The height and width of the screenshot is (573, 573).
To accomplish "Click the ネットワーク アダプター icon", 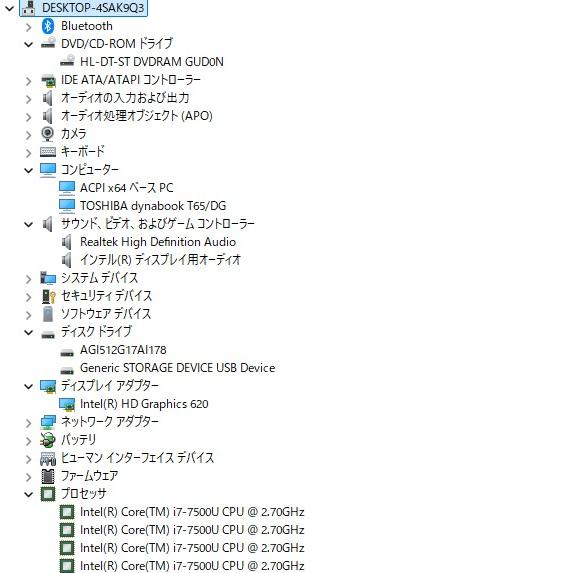I will pos(48,422).
